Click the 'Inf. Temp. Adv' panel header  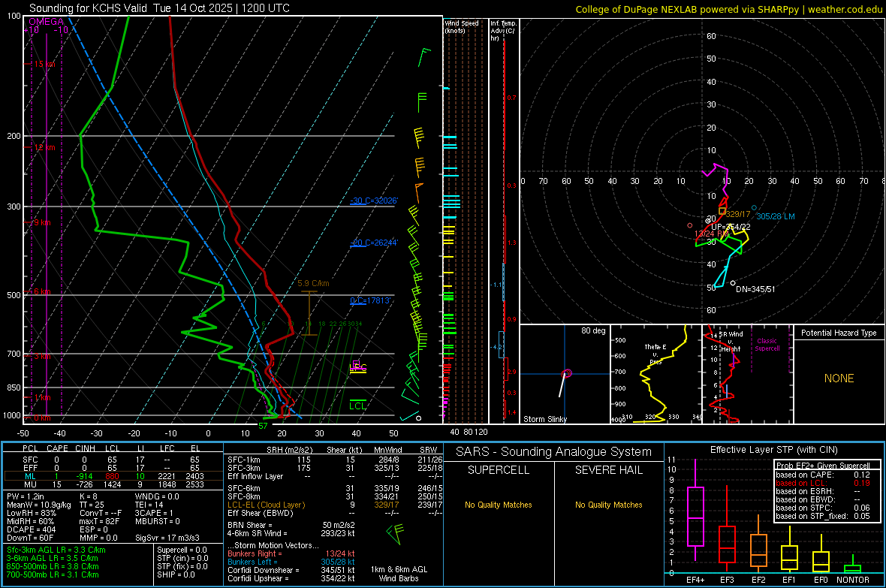503,31
